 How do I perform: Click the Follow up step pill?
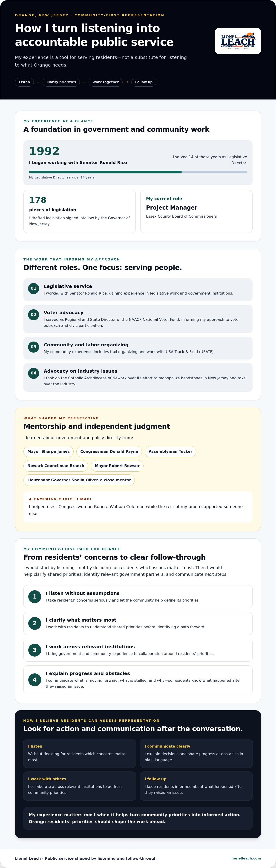[x=144, y=82]
